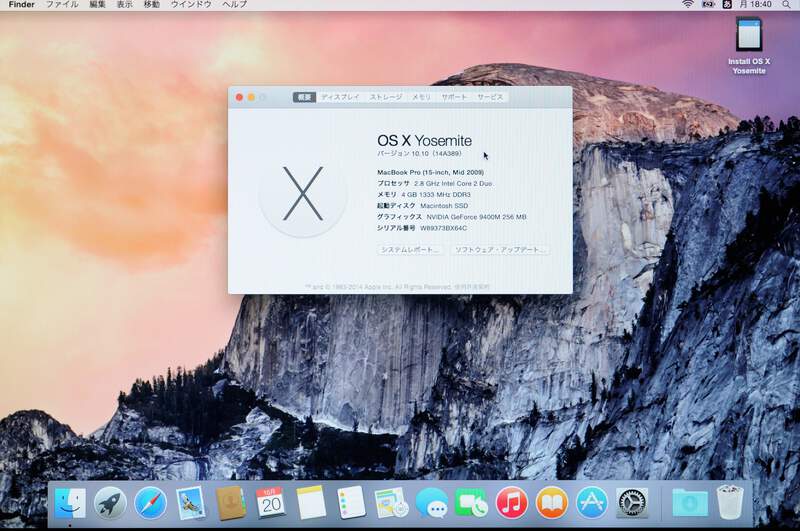Launch Launchpad rocket icon in Dock
Image resolution: width=800 pixels, height=531 pixels.
point(110,503)
